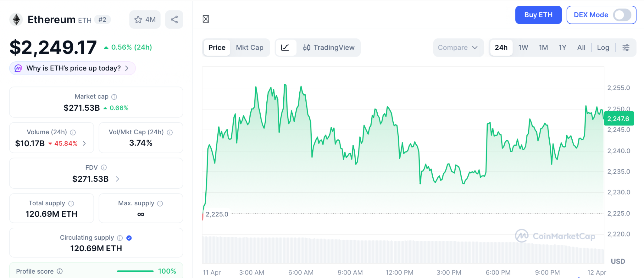Screen dimensions: 644x278
Task: Click Market cap info icon
Action: tap(114, 97)
